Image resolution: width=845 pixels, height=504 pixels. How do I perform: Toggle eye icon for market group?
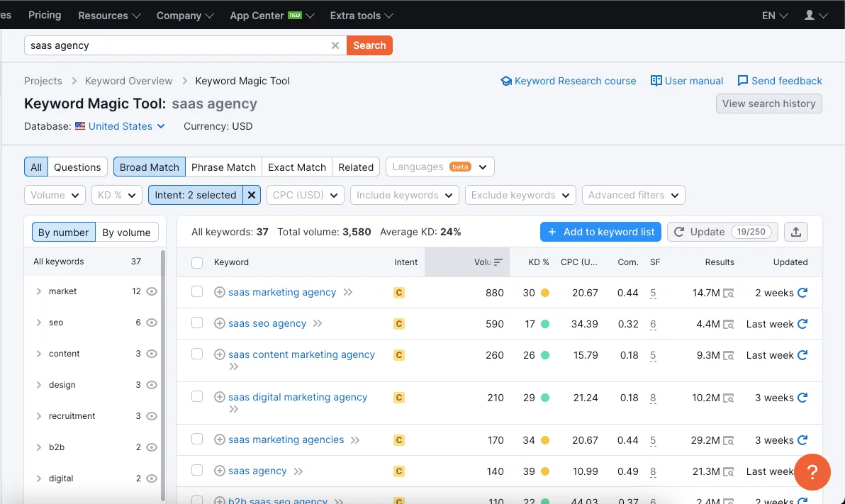click(152, 291)
